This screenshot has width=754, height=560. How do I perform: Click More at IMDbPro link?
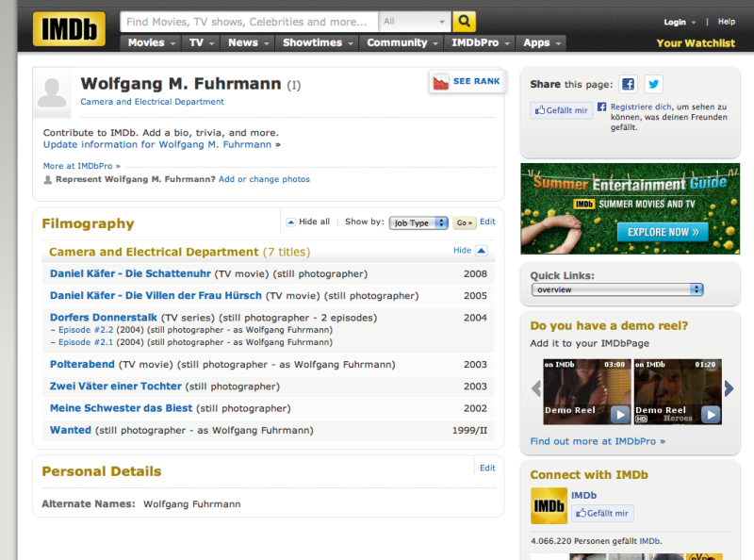pos(78,166)
